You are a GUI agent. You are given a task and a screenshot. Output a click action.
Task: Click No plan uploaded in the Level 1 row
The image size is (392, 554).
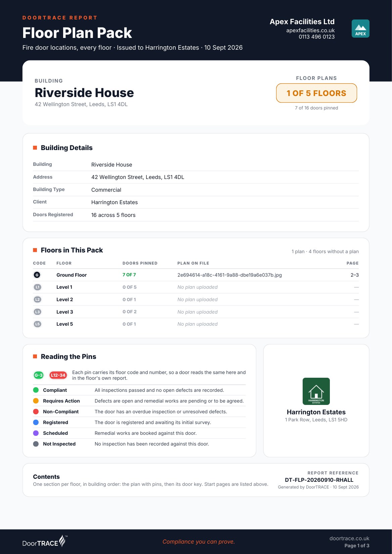(x=198, y=287)
